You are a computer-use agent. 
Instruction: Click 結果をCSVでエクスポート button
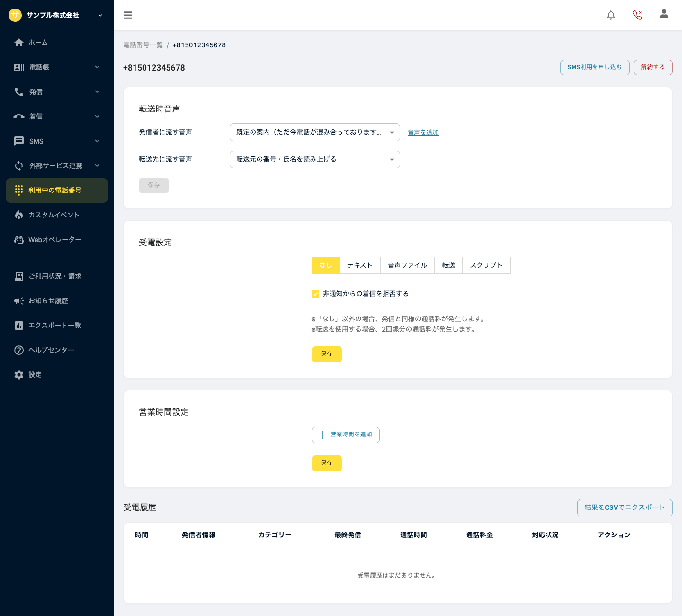(625, 507)
